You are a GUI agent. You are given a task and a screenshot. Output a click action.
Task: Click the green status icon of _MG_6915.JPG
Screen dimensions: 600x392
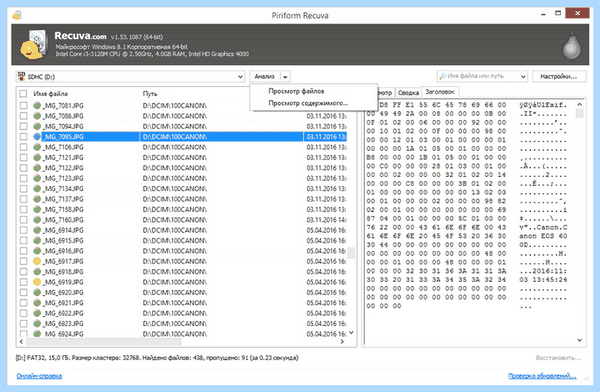37,240
